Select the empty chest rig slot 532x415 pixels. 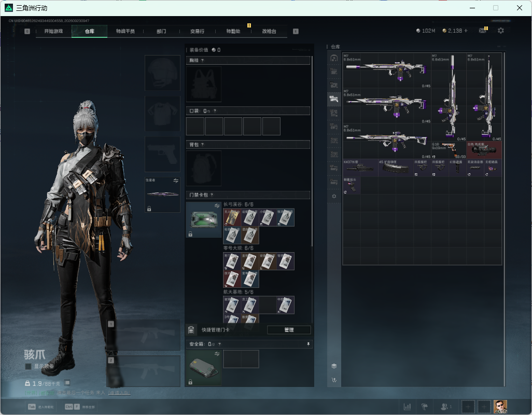click(204, 84)
